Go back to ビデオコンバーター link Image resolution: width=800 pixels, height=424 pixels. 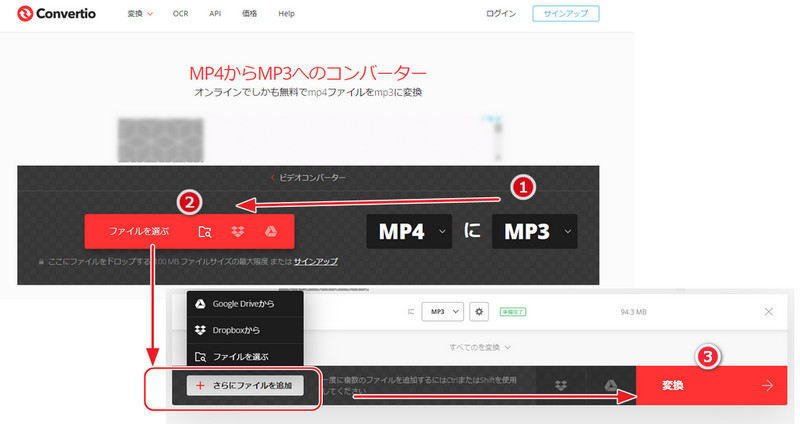pyautogui.click(x=308, y=178)
